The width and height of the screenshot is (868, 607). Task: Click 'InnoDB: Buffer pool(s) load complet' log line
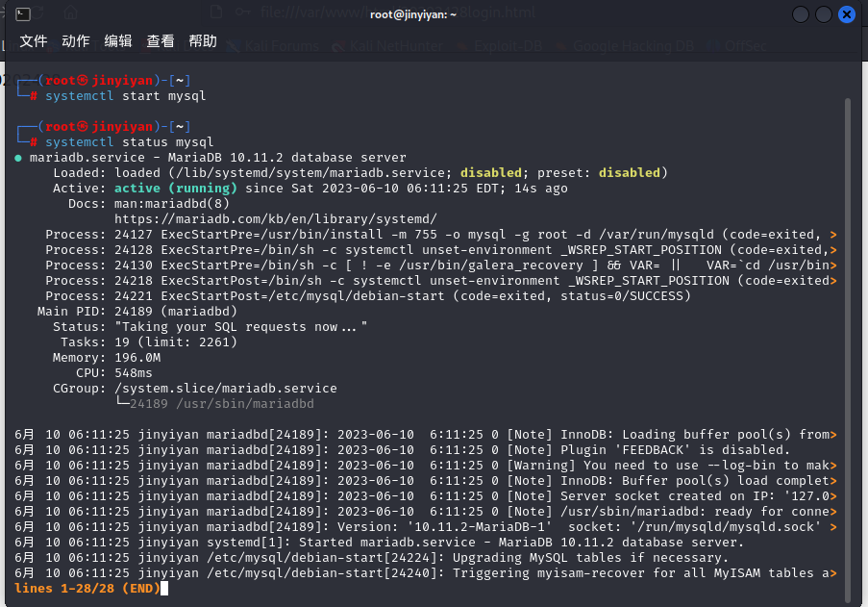(425, 481)
